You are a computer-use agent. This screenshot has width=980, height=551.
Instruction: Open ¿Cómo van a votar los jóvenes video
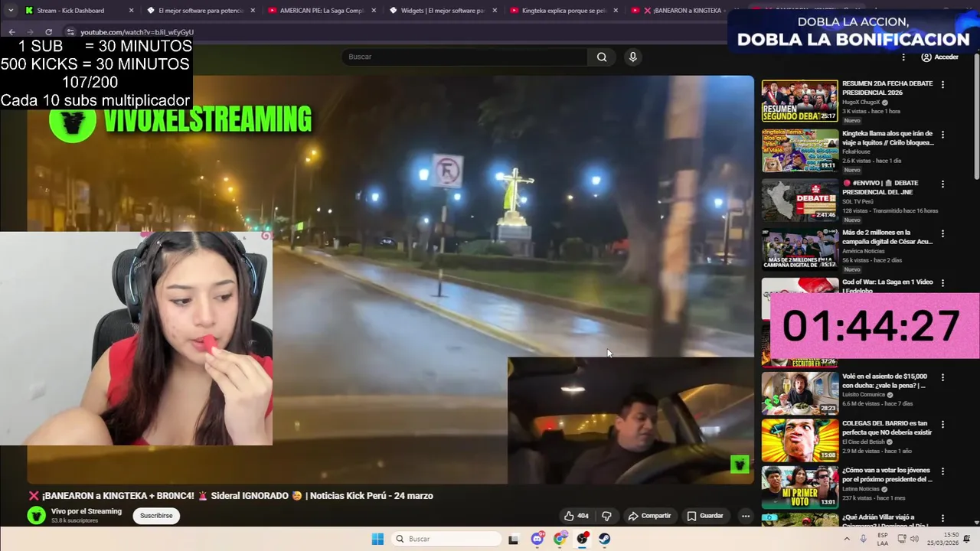799,487
